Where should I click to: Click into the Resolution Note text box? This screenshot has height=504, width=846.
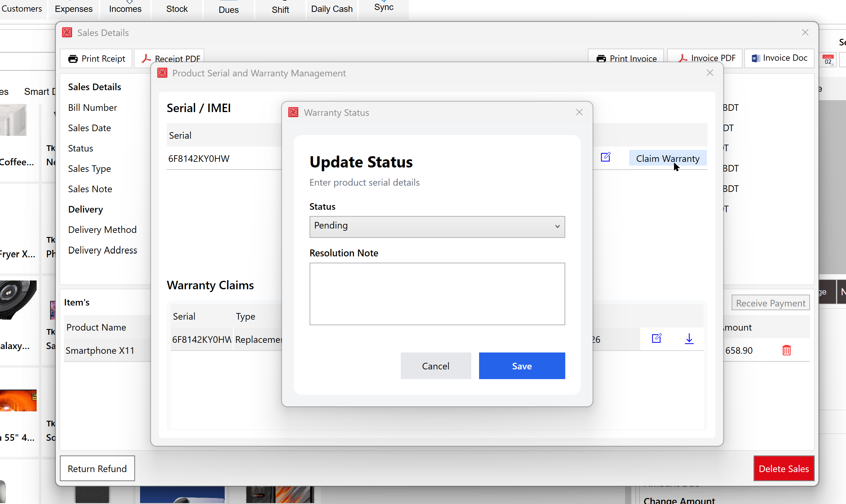[x=437, y=294]
